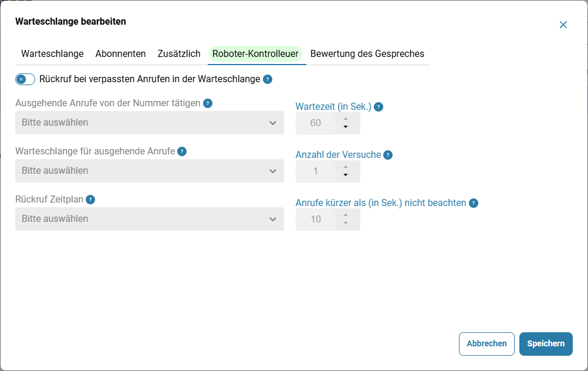Go to the Zusätzlich tab
Image resolution: width=588 pixels, height=371 pixels.
point(179,53)
